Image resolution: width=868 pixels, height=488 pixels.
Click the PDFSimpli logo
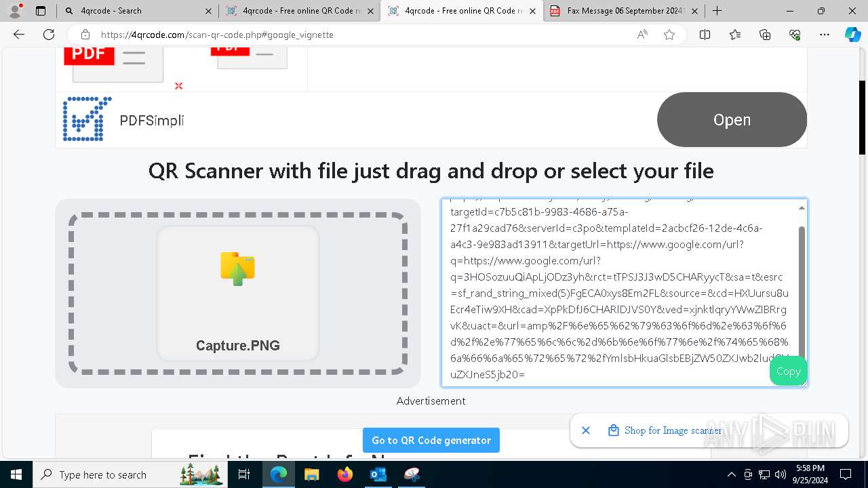tap(87, 119)
